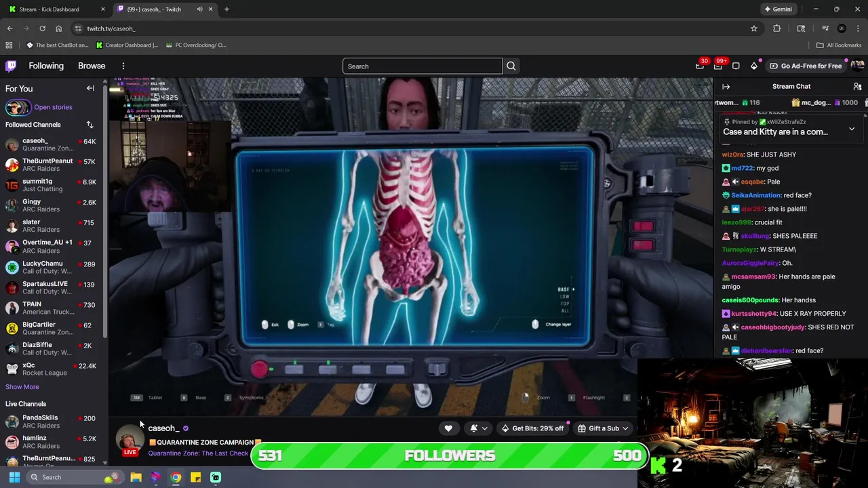Bookmark this page with star icon
The width and height of the screenshot is (868, 488).
click(753, 28)
